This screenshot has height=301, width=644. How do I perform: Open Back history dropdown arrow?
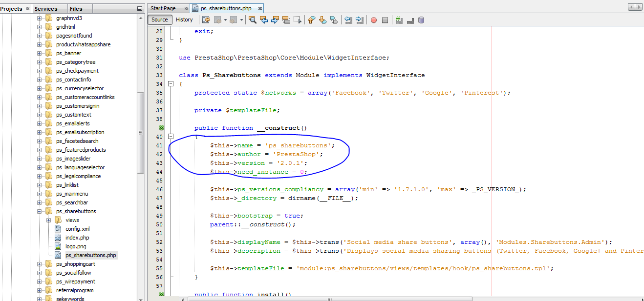click(x=225, y=20)
